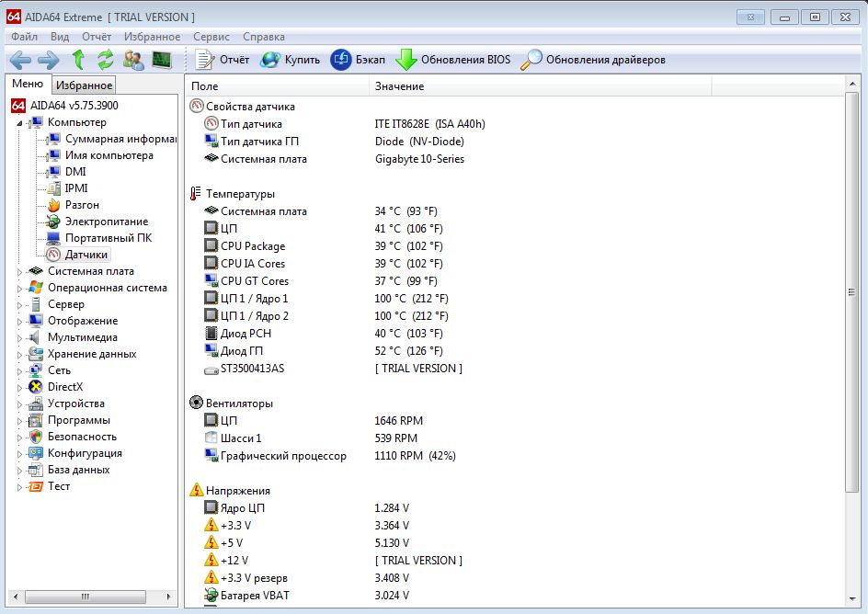The width and height of the screenshot is (868, 614).
Task: Open the Вид menu
Action: point(59,37)
